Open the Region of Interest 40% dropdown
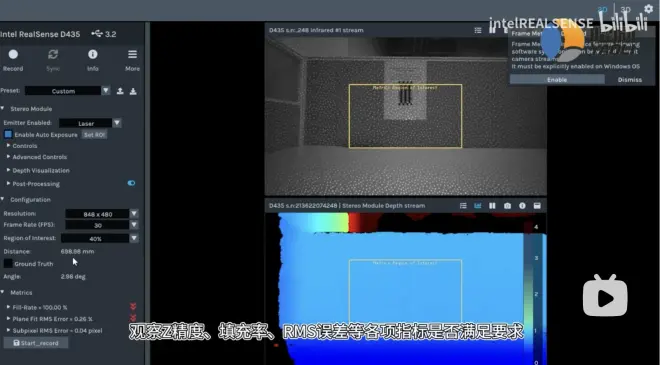This screenshot has height=365, width=660. pos(100,238)
